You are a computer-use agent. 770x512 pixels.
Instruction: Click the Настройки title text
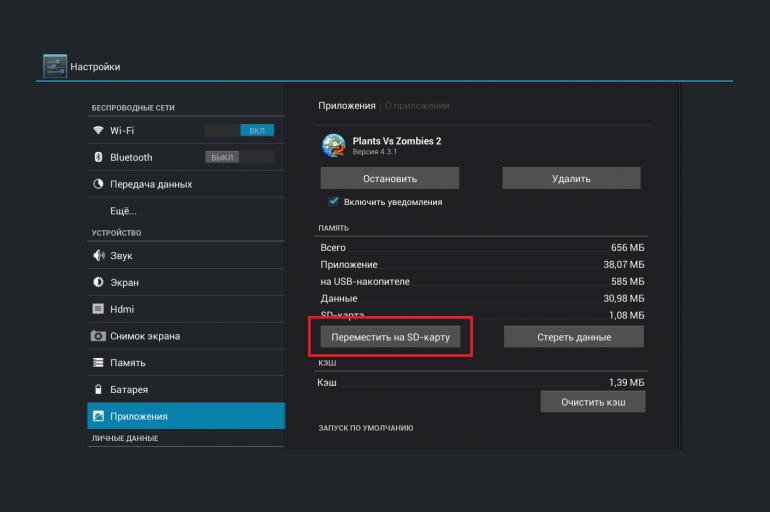pyautogui.click(x=95, y=67)
